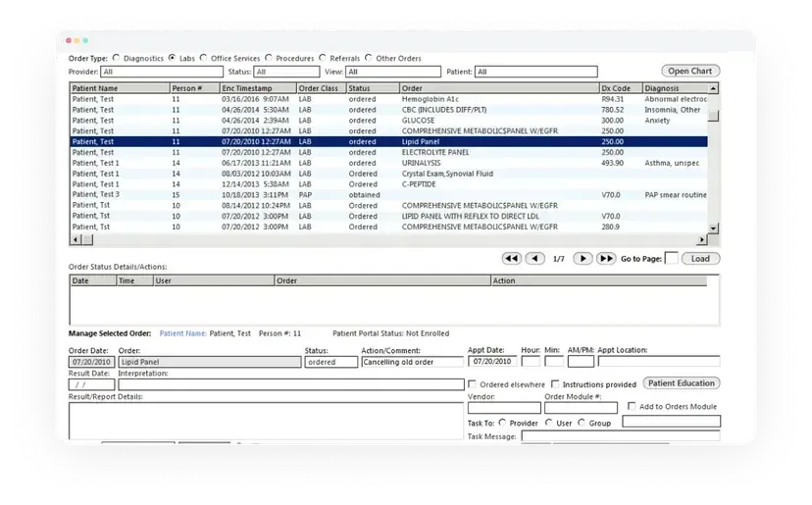Select the URINALYSIS order row
This screenshot has height=505, width=812.
pos(388,163)
